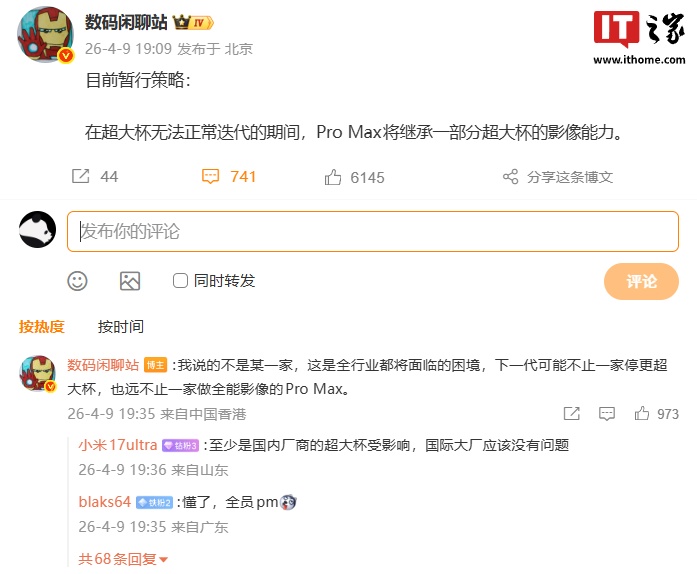Click the orange 评论 submit button
The image size is (697, 574).
coord(641,281)
